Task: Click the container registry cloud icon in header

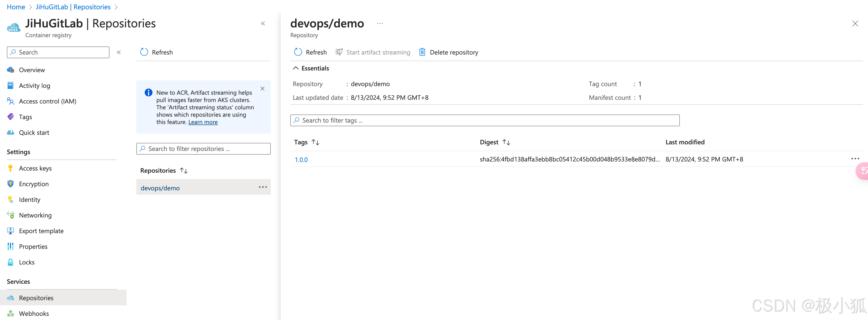Action: tap(13, 27)
